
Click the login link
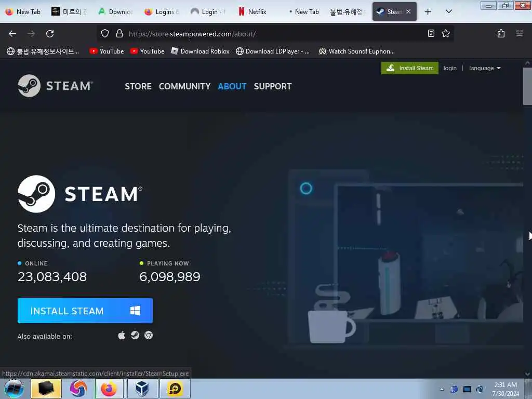(450, 68)
